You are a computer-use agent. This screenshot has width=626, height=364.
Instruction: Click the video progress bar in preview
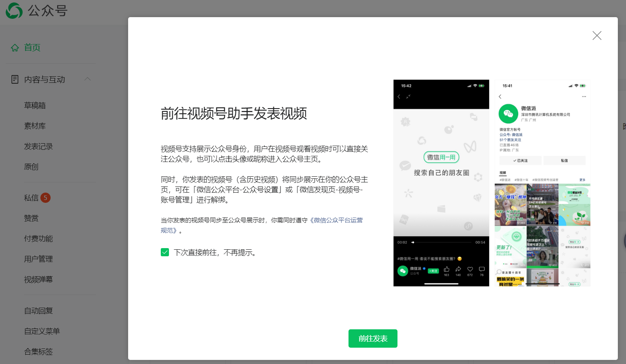tap(442, 242)
